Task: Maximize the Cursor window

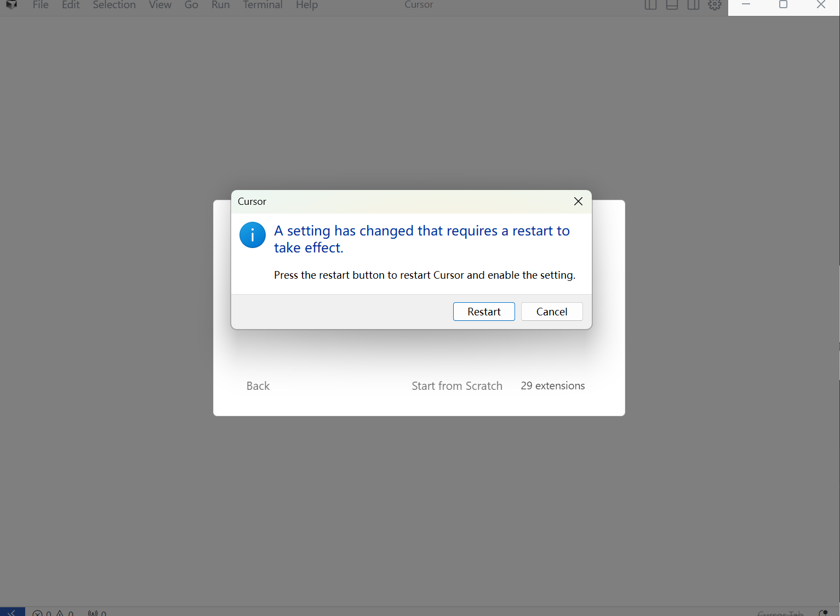Action: point(784,5)
